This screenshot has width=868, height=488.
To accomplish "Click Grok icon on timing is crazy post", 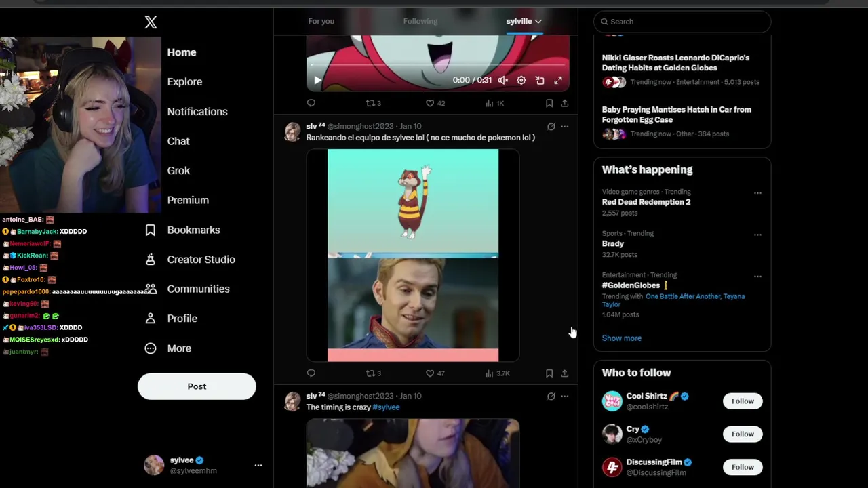I will click(551, 396).
